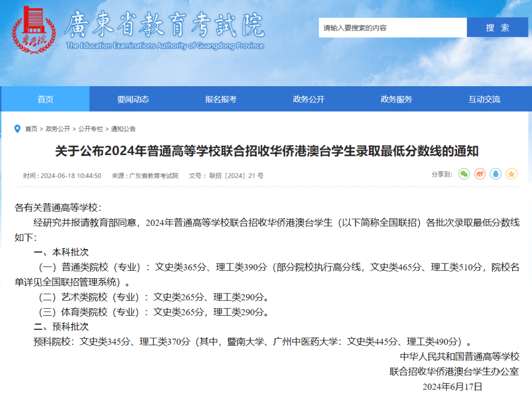This screenshot has height=393, width=532.
Task: Click the 预科院校 score line paragraph
Action: click(253, 341)
